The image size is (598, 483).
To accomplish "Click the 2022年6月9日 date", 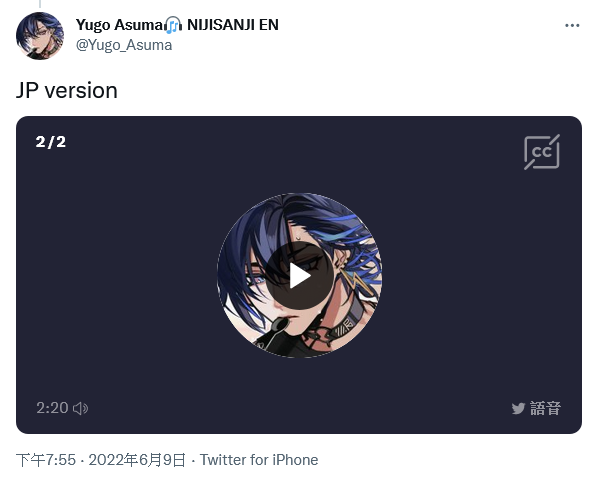I will pyautogui.click(x=137, y=460).
